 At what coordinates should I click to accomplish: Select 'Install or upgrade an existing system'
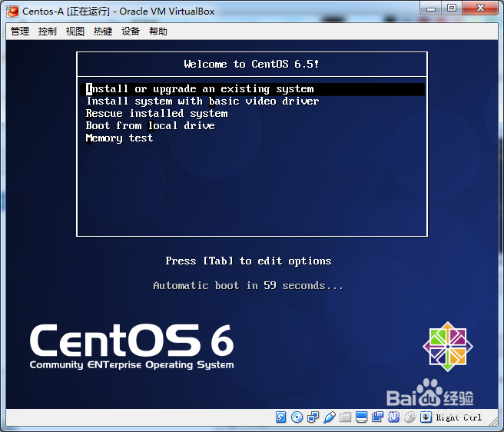[252, 89]
